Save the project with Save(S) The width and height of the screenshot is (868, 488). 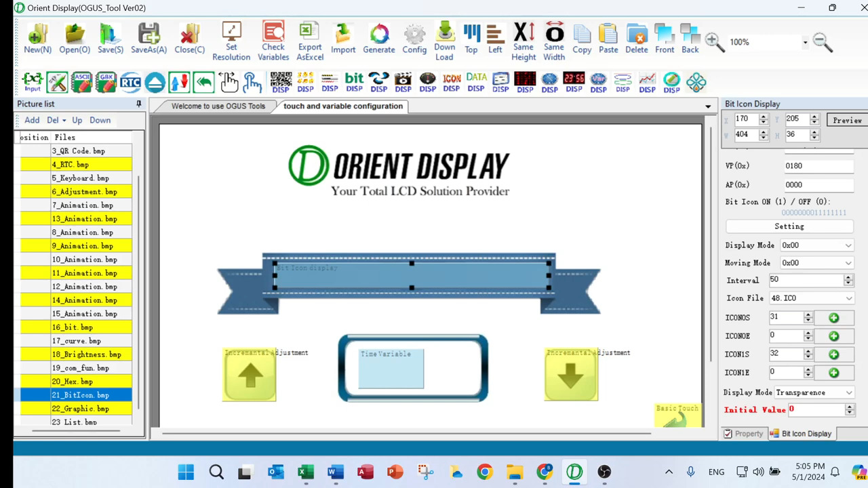(111, 39)
